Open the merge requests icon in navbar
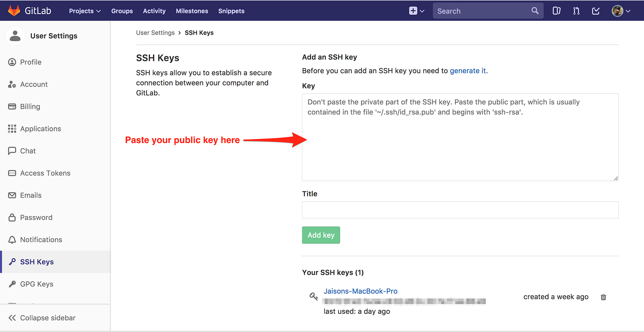The height and width of the screenshot is (332, 644). pos(576,11)
